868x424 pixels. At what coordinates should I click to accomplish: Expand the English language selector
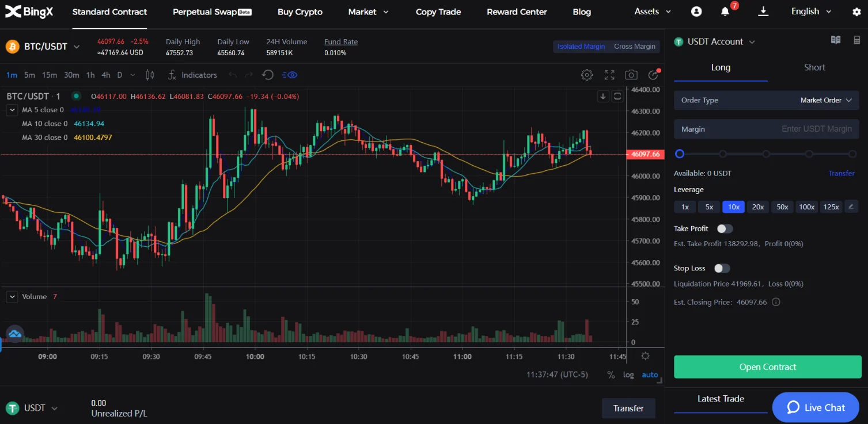point(812,12)
